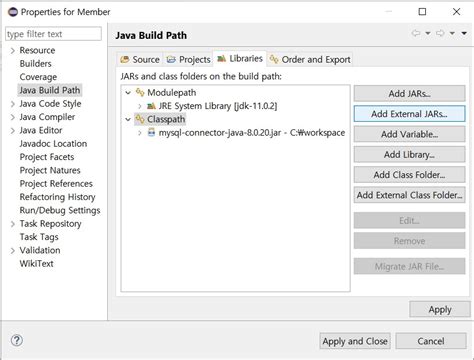Viewport: 474px width, 360px height.
Task: Click the Libraries tab books icon
Action: (221, 59)
